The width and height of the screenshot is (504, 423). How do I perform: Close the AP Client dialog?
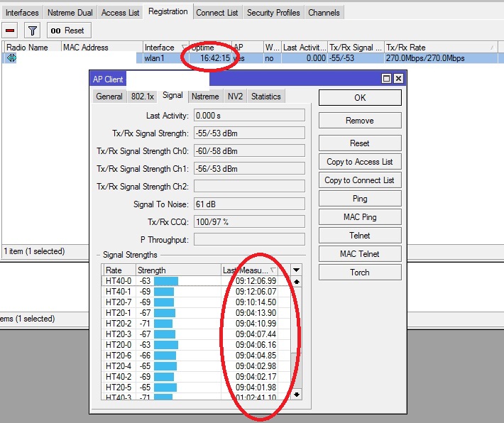(398, 79)
